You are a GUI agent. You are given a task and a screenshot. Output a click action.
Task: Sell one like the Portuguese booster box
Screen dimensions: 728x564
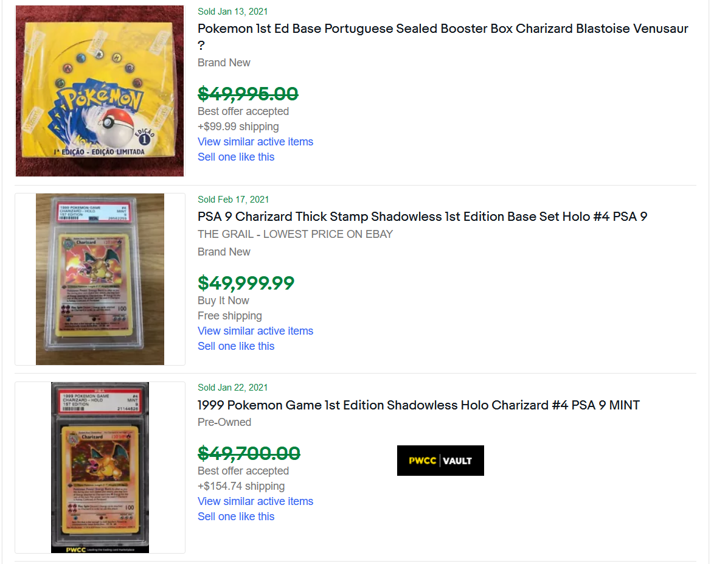[x=236, y=157]
